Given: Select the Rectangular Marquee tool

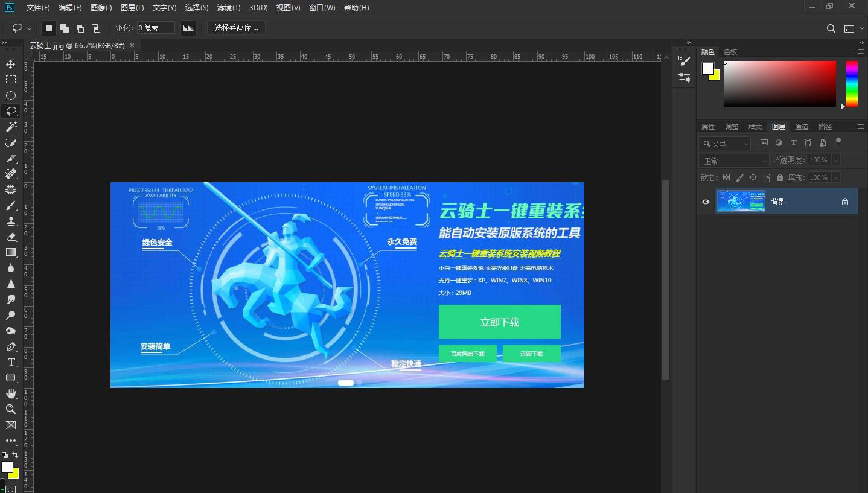Looking at the screenshot, I should click(x=10, y=79).
